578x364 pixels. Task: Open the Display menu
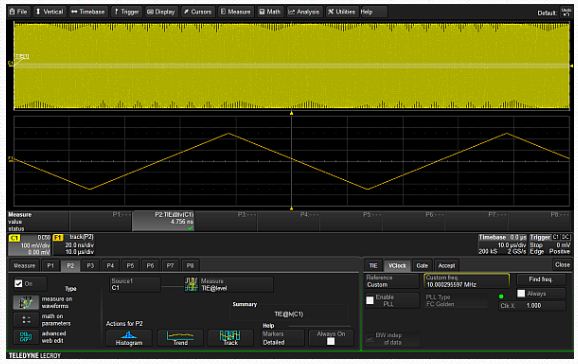click(161, 12)
